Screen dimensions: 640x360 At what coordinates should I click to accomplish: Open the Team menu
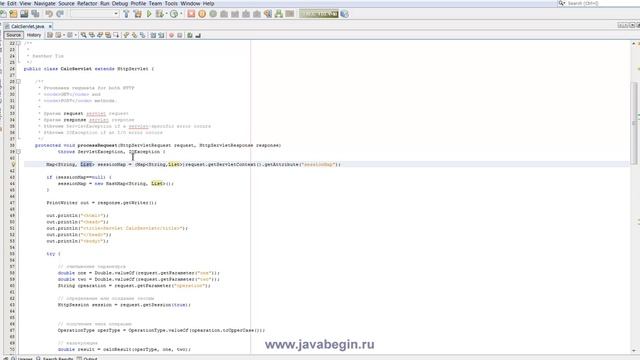point(155,3)
